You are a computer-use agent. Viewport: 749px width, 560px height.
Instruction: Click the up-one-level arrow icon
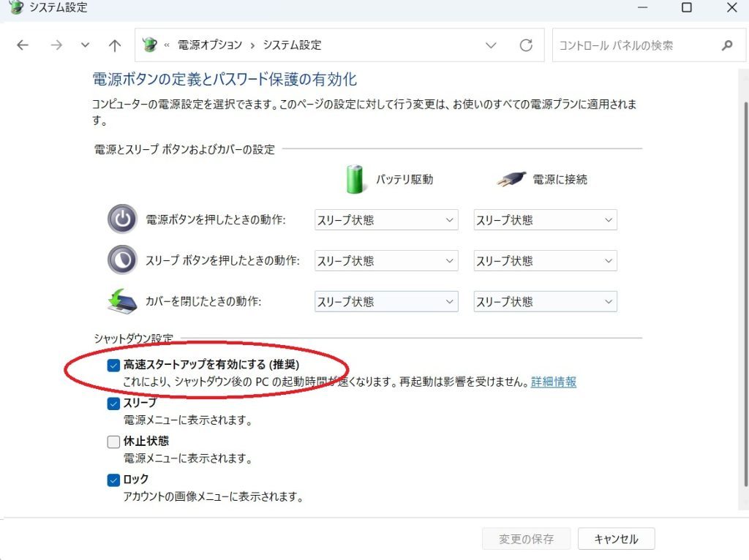pos(114,45)
